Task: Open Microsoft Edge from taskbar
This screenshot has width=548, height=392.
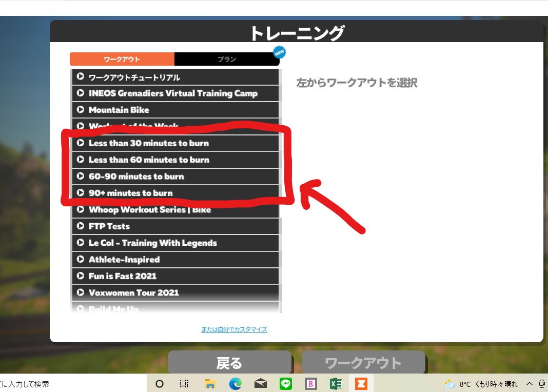Action: (235, 384)
